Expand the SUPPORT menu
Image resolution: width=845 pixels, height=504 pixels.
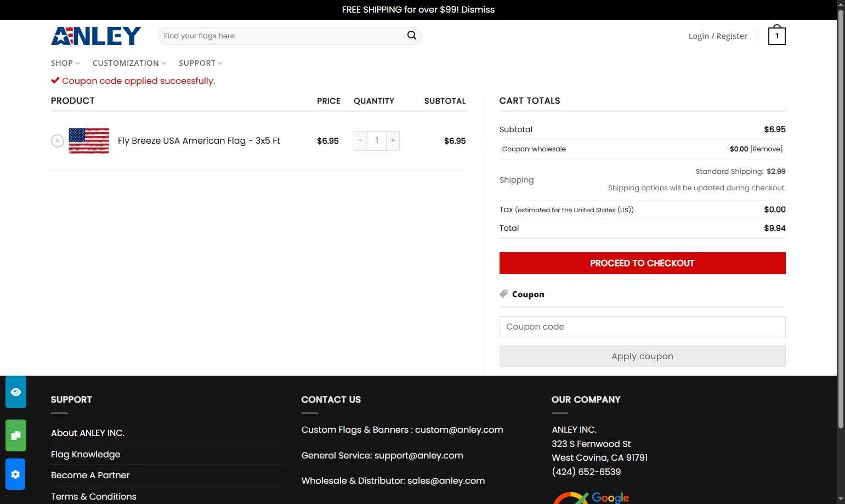[201, 63]
